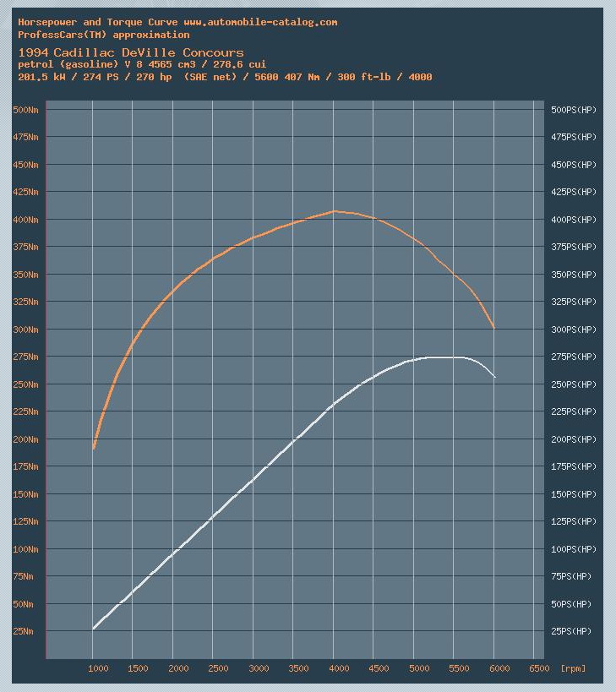
Task: Select the 1994 Cadillac DeVille Concours title
Action: (x=130, y=52)
